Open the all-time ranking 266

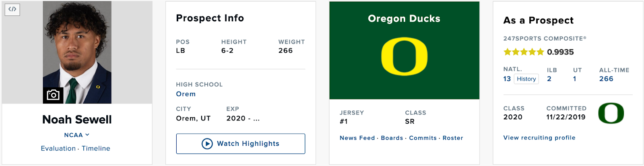coord(606,79)
